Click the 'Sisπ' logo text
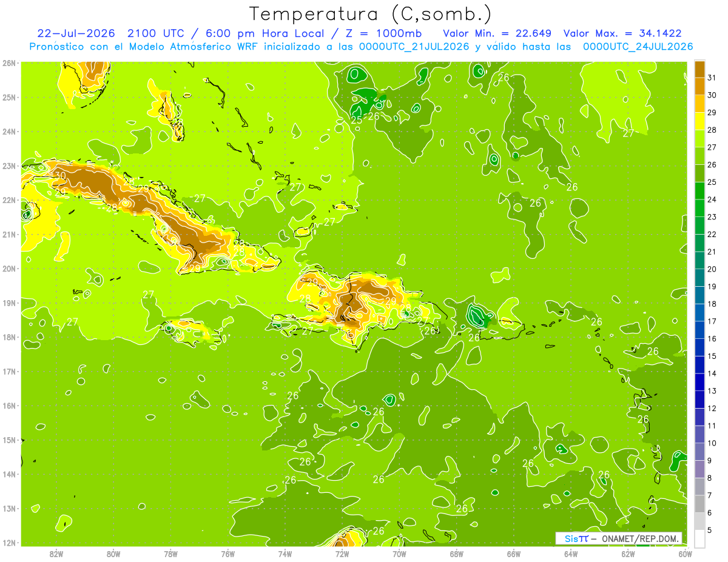Screen dimensions: 728x562 [576, 538]
